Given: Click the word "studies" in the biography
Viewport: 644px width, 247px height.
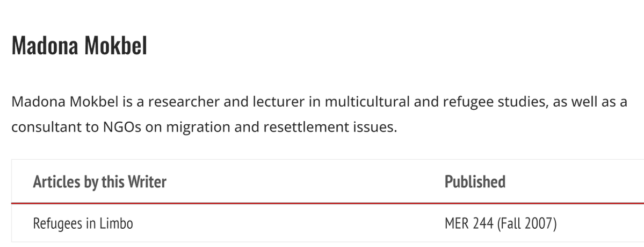Looking at the screenshot, I should tap(518, 102).
